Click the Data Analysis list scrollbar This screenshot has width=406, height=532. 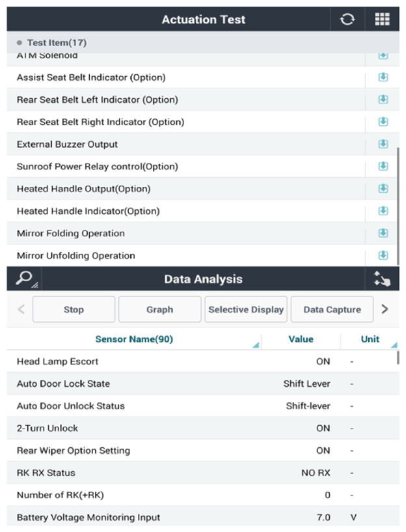[x=398, y=357]
